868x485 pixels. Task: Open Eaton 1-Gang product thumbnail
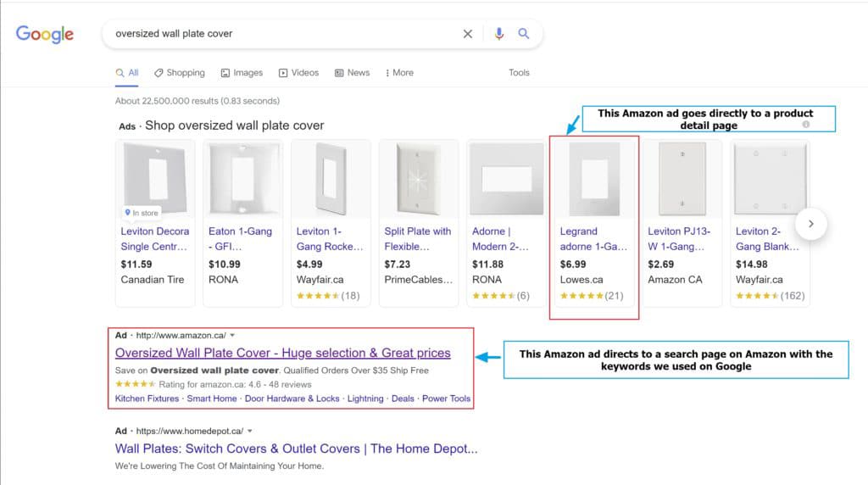[x=242, y=179]
